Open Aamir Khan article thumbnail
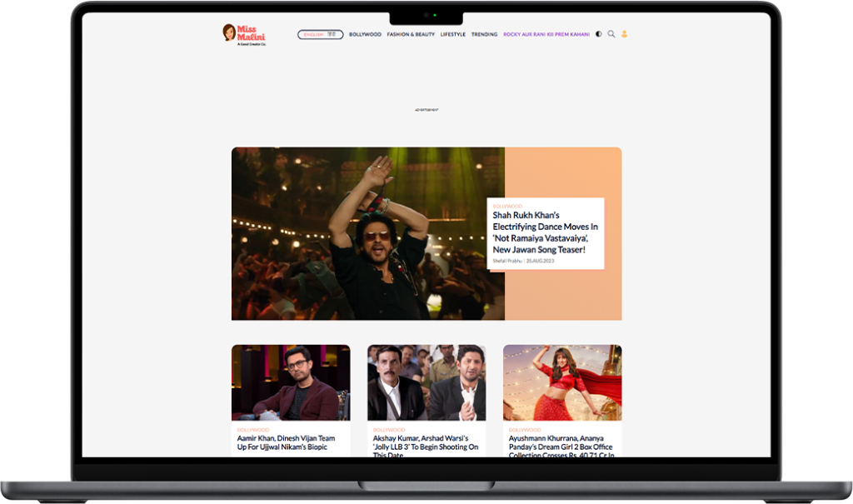This screenshot has width=853, height=504. pyautogui.click(x=291, y=382)
